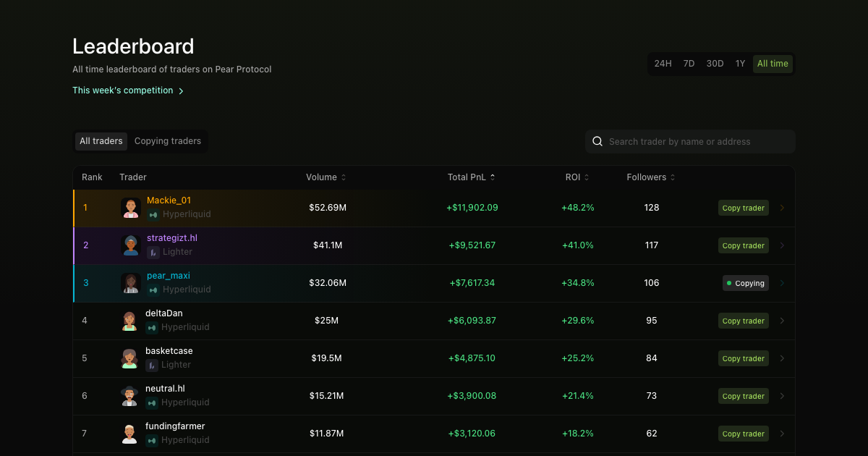Show the All traders tab

pos(101,141)
